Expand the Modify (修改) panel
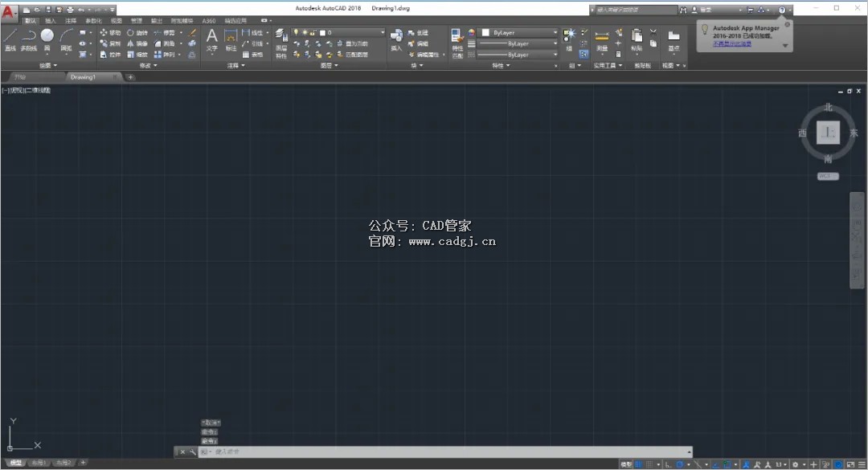This screenshot has width=868, height=470. pos(148,65)
